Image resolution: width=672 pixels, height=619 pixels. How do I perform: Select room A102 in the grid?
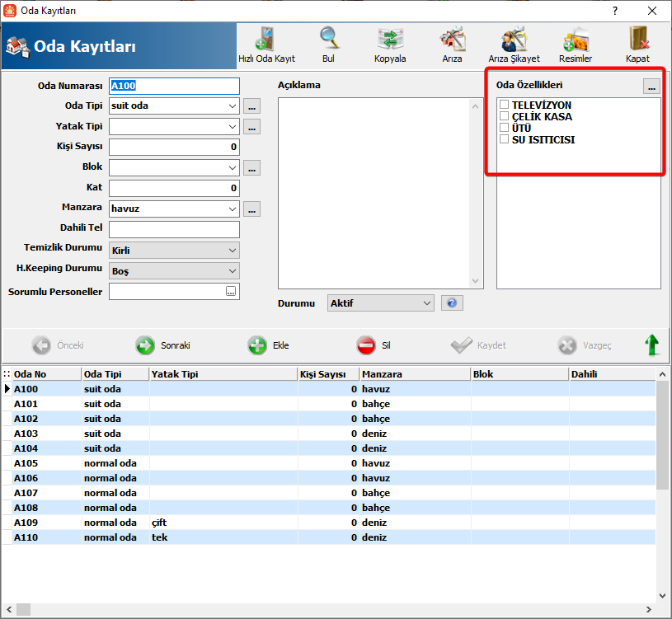click(329, 419)
